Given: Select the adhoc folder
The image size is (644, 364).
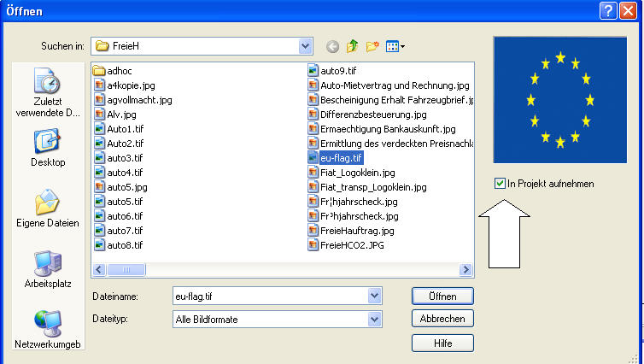Looking at the screenshot, I should coord(113,71).
